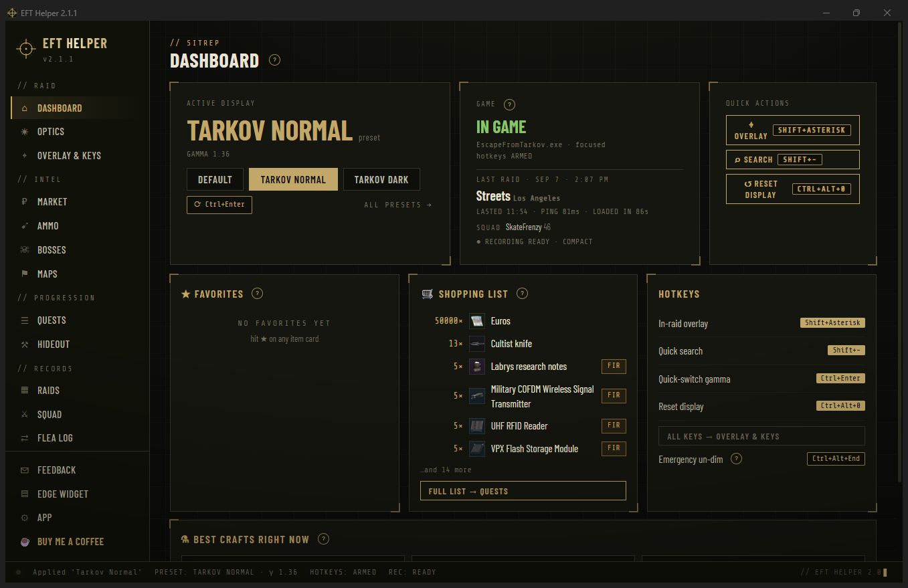This screenshot has width=908, height=588.
Task: Click 'REC: READY' in status bar
Action: click(411, 572)
